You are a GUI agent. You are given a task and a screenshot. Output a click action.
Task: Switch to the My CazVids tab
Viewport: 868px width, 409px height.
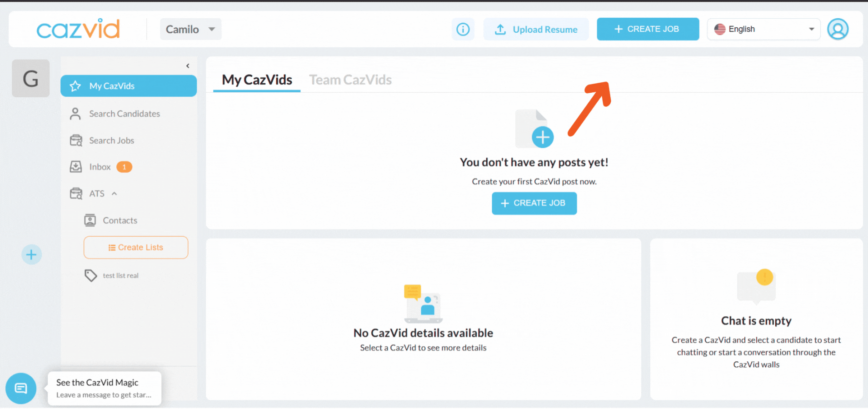pos(257,80)
